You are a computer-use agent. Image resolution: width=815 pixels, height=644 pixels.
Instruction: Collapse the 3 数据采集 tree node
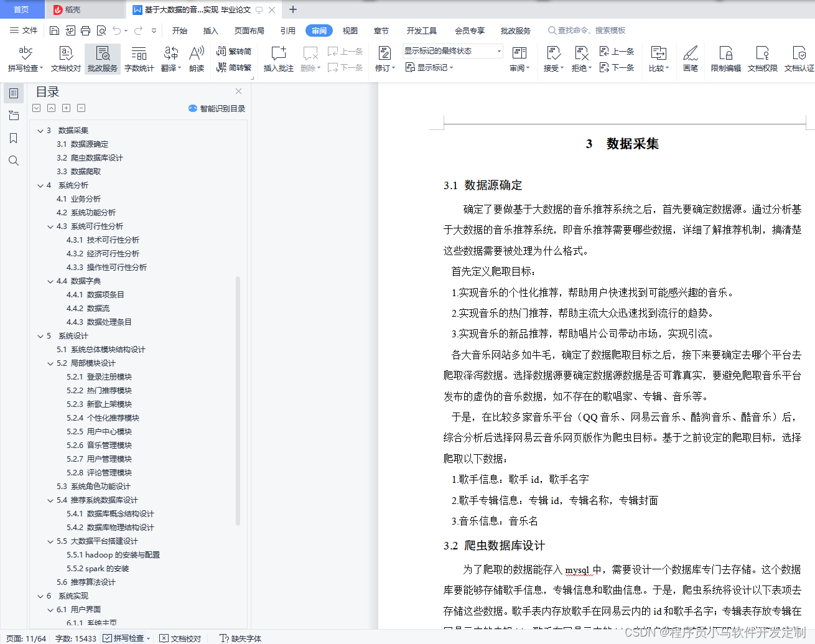pos(40,131)
